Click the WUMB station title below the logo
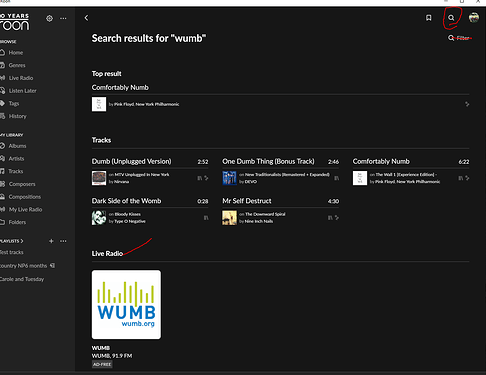 click(x=101, y=348)
